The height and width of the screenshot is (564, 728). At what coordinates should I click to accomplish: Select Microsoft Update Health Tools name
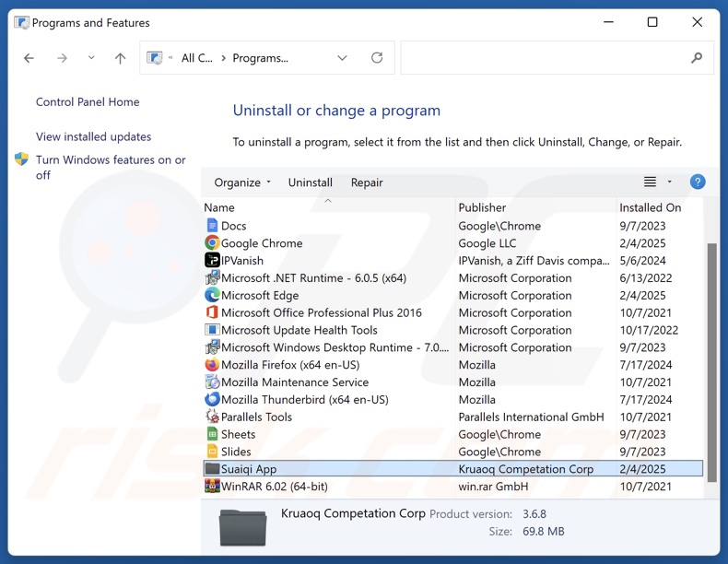299,330
